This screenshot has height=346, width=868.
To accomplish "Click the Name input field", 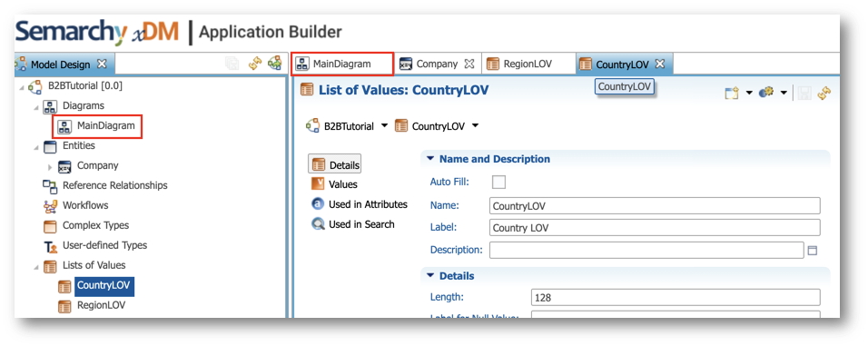I will coord(655,205).
